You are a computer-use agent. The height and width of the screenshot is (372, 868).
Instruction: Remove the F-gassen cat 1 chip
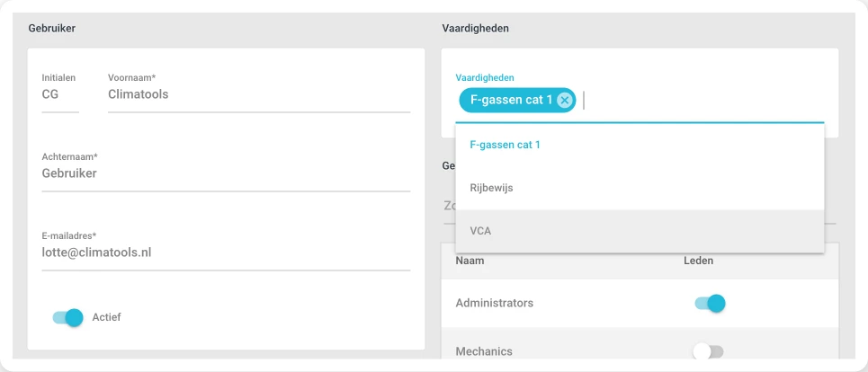pos(564,100)
